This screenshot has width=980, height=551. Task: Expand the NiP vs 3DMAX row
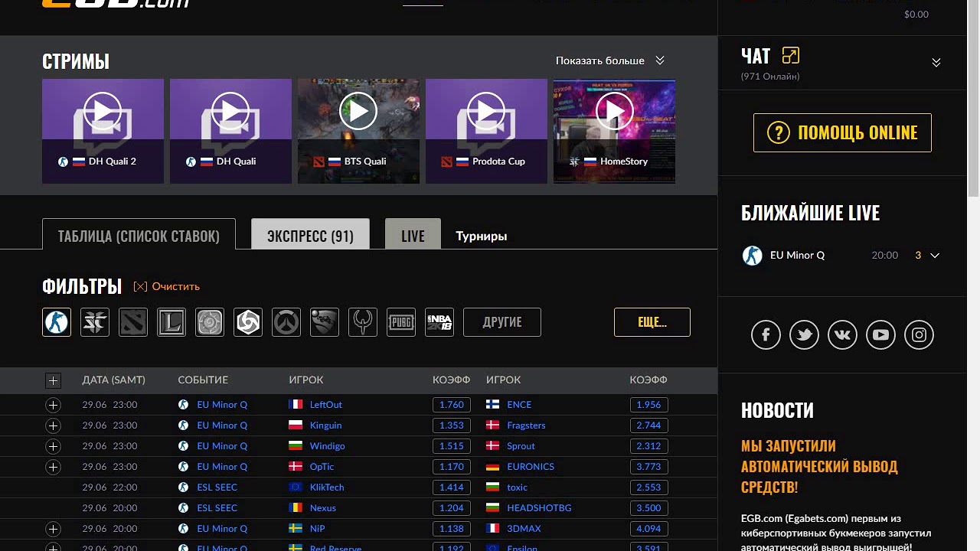(53, 529)
